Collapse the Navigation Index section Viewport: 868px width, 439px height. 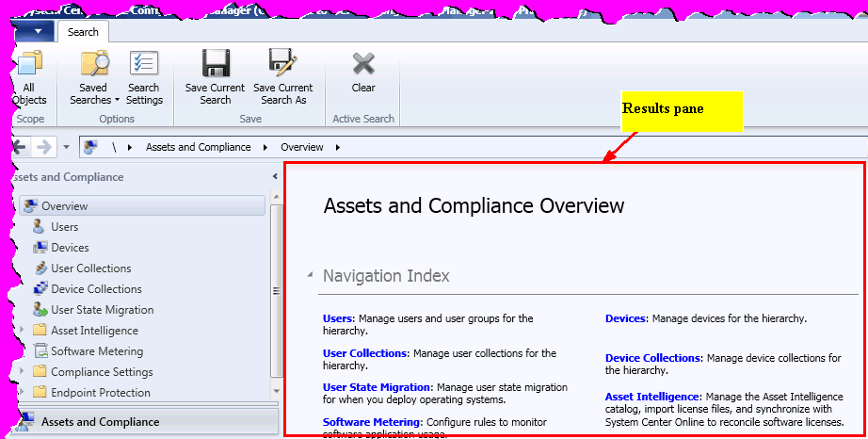pos(310,274)
